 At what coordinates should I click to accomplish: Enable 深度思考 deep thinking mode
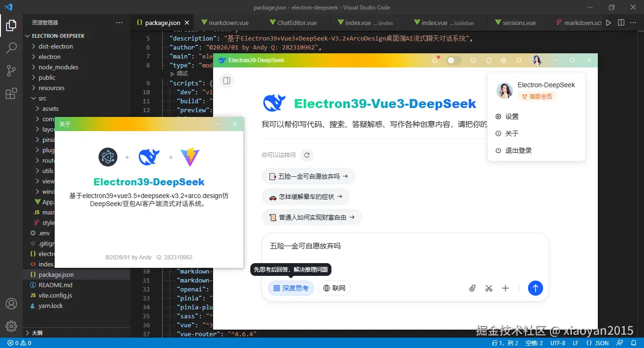coord(291,288)
